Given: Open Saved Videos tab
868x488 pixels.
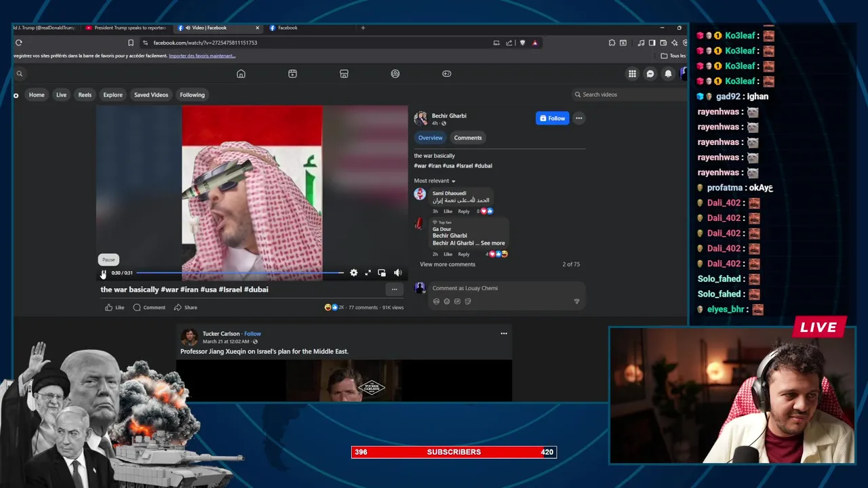Looking at the screenshot, I should pyautogui.click(x=151, y=95).
